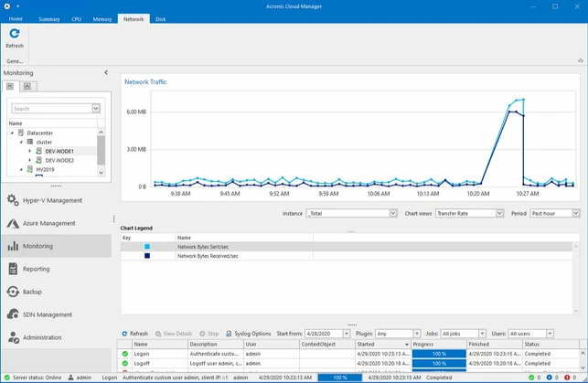588x383 pixels.
Task: Open the Monitoring section
Action: pyautogui.click(x=57, y=246)
